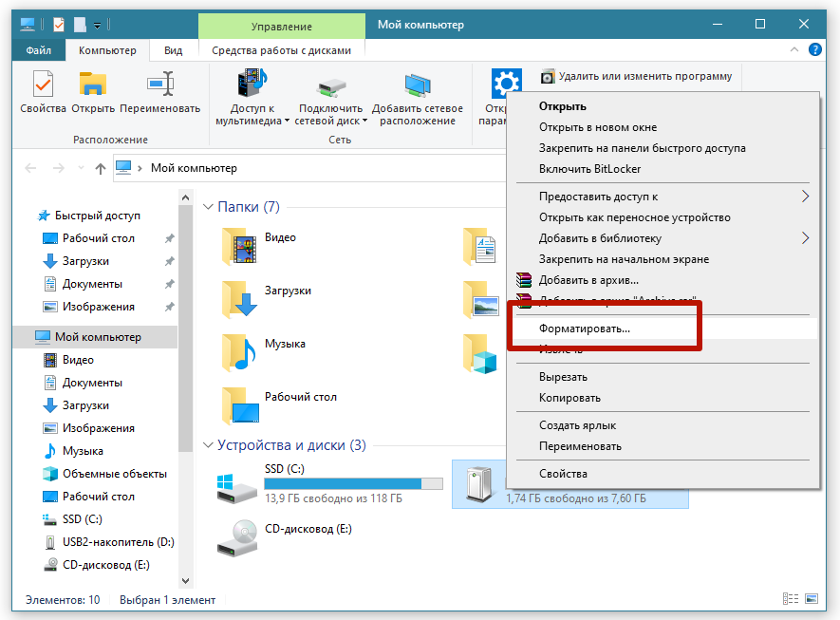
Task: Collapse the Устройства и диски (3) group
Action: (x=208, y=445)
